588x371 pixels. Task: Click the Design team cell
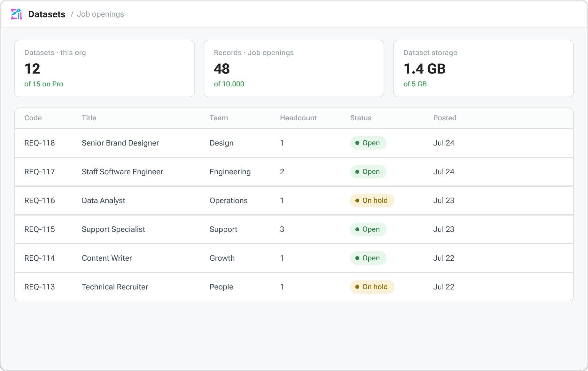[221, 143]
